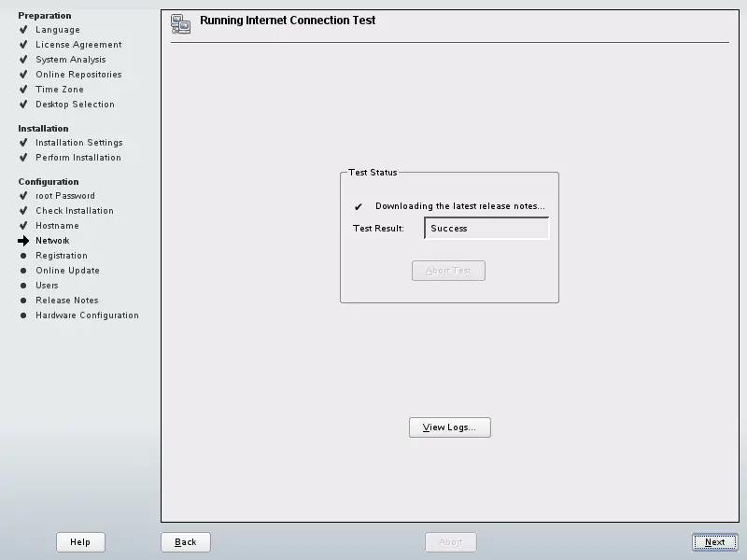
Task: Select Perform Installation step in sidebar
Action: [78, 157]
